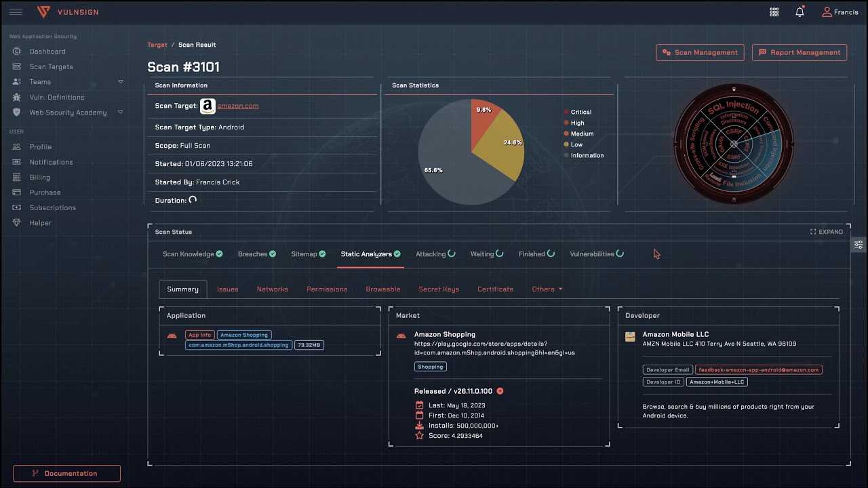The width and height of the screenshot is (868, 488).
Task: Open the hamburger menu icon
Action: click(16, 12)
